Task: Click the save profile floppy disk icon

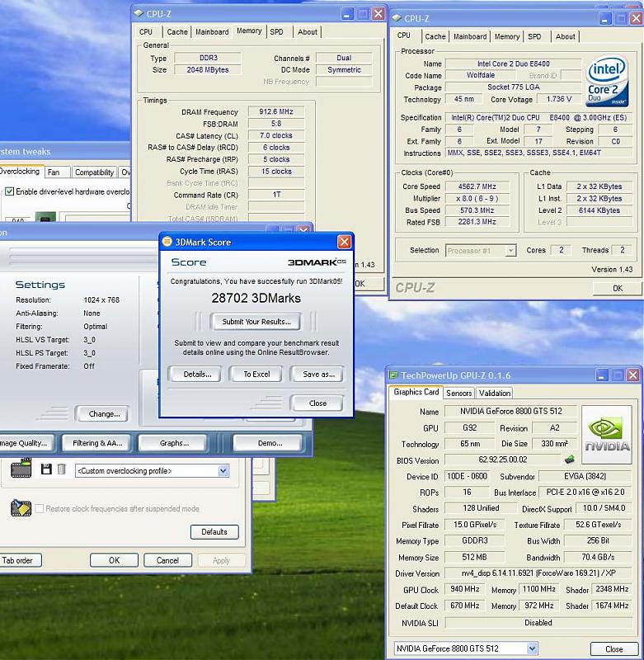Action: point(46,469)
